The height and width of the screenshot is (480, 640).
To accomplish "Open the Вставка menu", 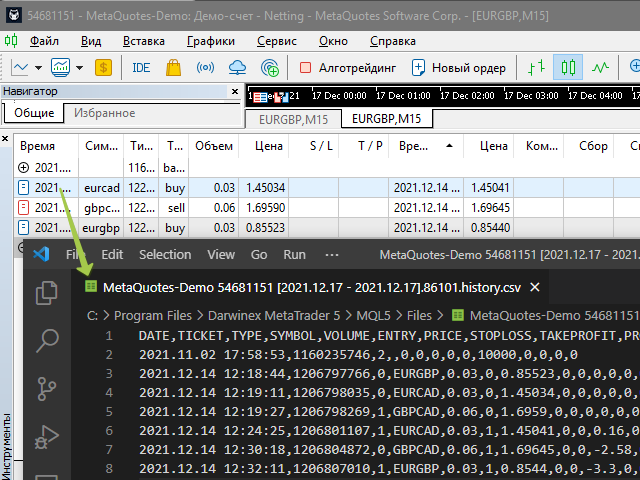I will [x=144, y=41].
